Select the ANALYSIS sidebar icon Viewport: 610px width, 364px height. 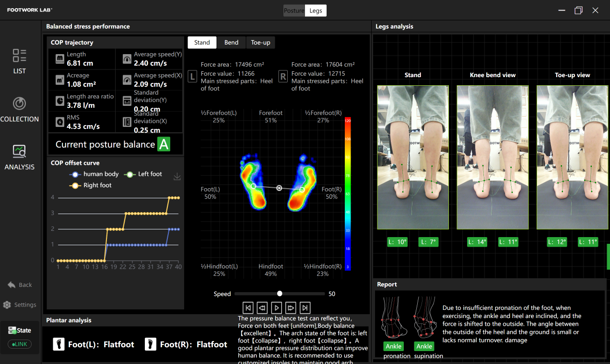pyautogui.click(x=20, y=157)
